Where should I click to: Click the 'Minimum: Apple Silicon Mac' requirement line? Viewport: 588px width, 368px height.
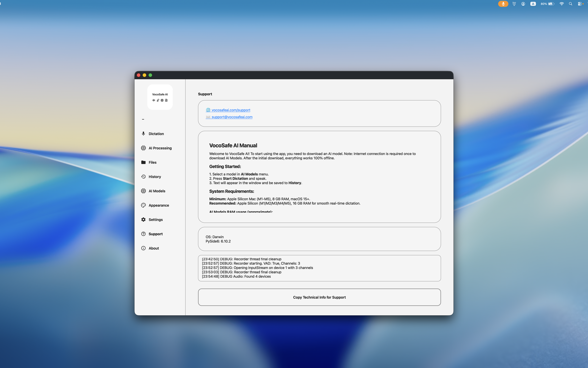click(x=260, y=199)
